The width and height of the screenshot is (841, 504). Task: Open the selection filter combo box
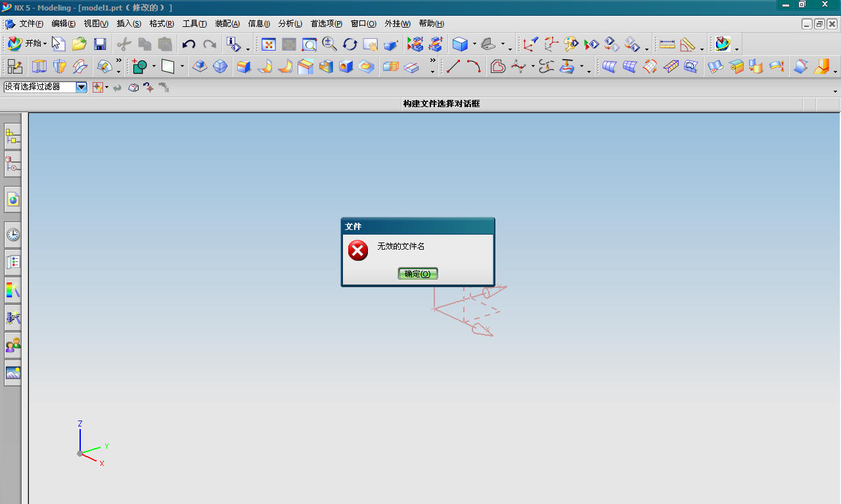pyautogui.click(x=45, y=87)
